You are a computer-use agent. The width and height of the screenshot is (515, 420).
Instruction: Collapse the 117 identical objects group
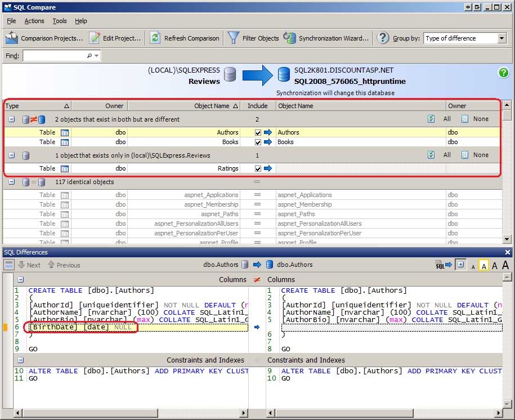click(x=11, y=182)
